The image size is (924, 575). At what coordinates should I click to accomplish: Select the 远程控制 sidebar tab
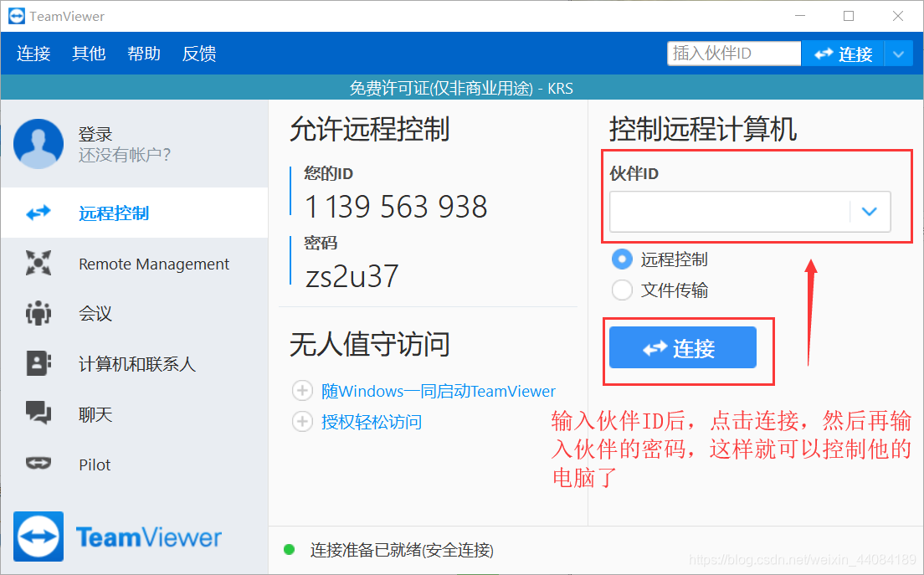point(135,213)
